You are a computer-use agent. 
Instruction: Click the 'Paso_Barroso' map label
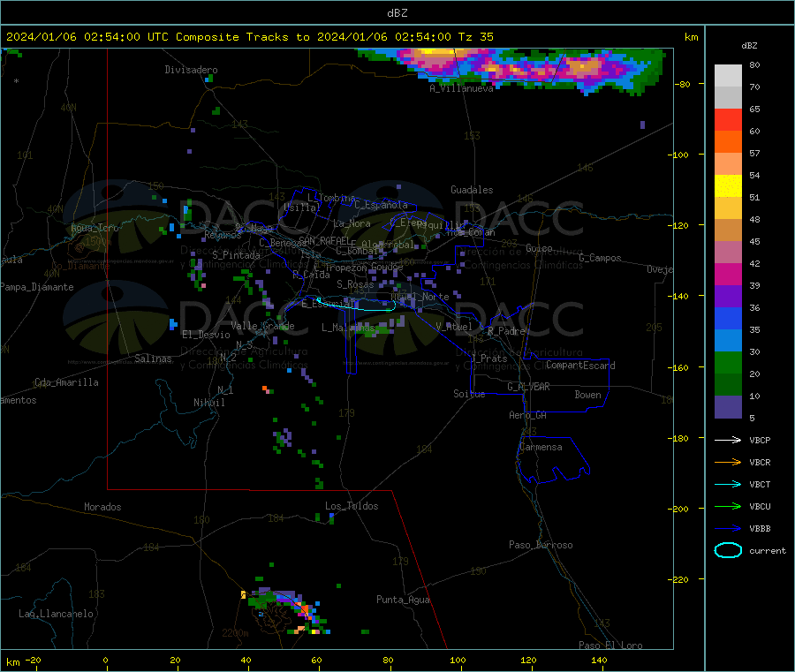point(541,545)
